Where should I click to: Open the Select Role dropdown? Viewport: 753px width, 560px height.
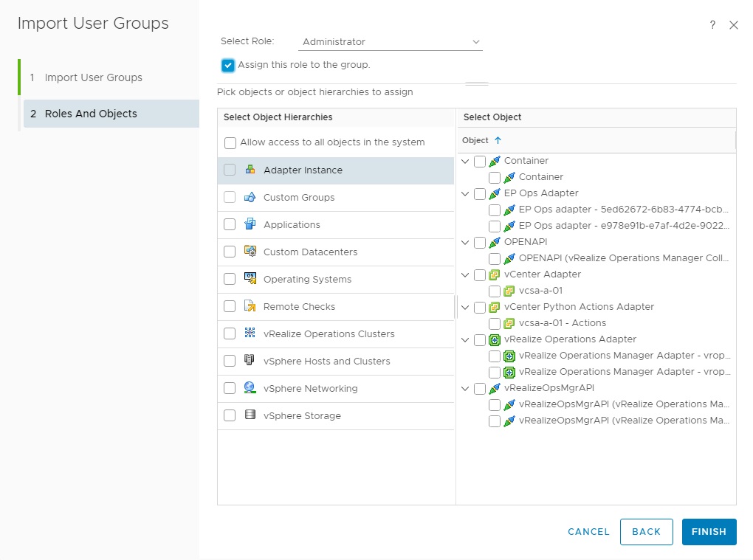click(391, 42)
